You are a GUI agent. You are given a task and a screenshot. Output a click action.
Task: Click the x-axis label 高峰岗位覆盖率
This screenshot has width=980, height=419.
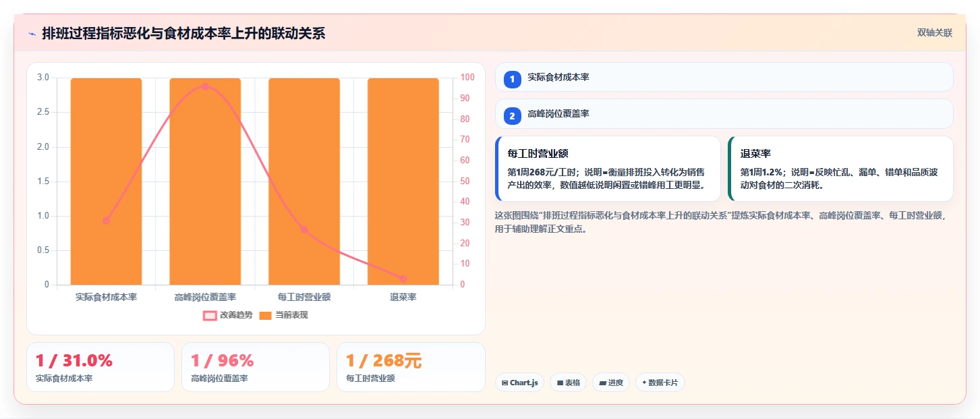[205, 297]
